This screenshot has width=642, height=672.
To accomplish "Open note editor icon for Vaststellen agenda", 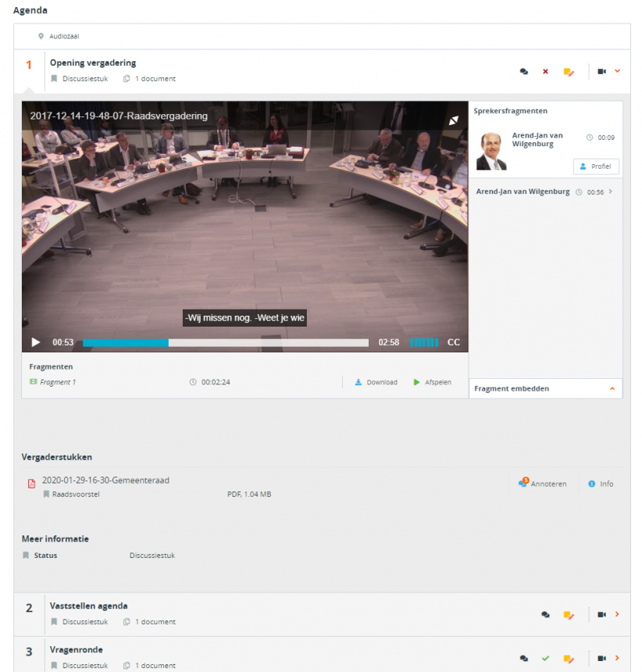I will [569, 615].
